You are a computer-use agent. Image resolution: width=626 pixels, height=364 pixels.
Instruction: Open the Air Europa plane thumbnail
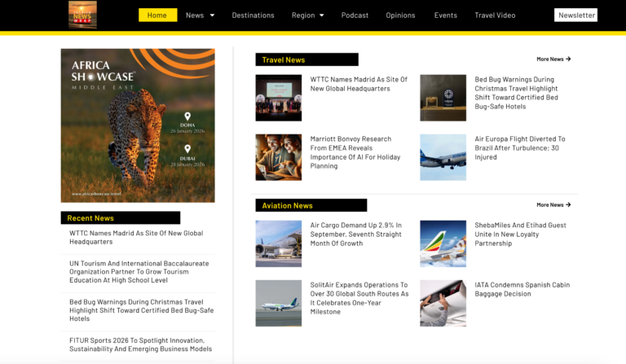pos(443,157)
